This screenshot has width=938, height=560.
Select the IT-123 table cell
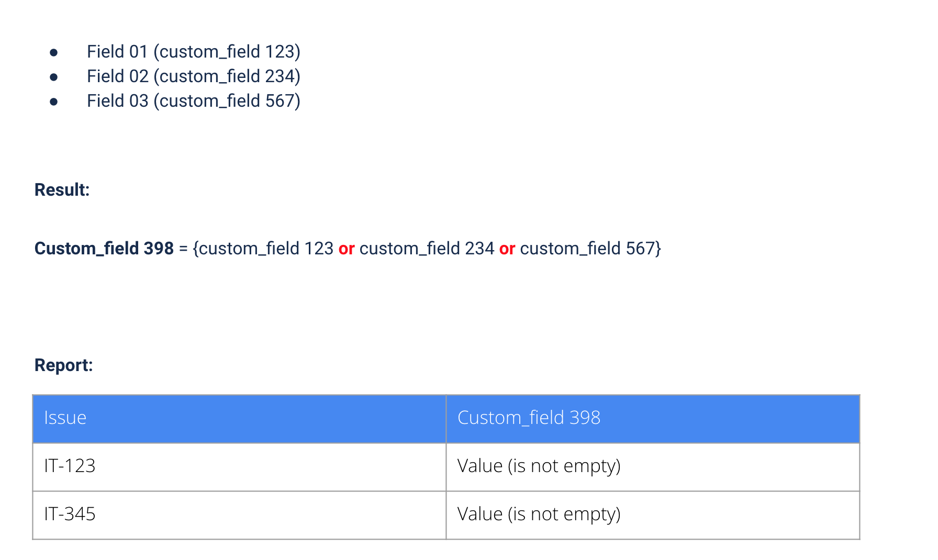click(239, 467)
